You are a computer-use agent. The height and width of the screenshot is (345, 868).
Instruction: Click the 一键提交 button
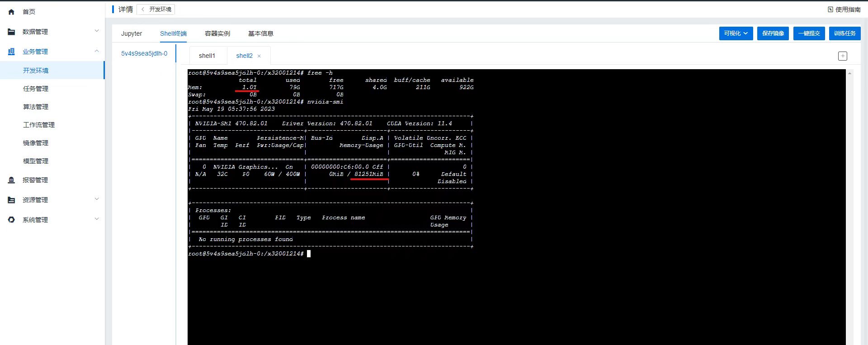click(x=809, y=33)
